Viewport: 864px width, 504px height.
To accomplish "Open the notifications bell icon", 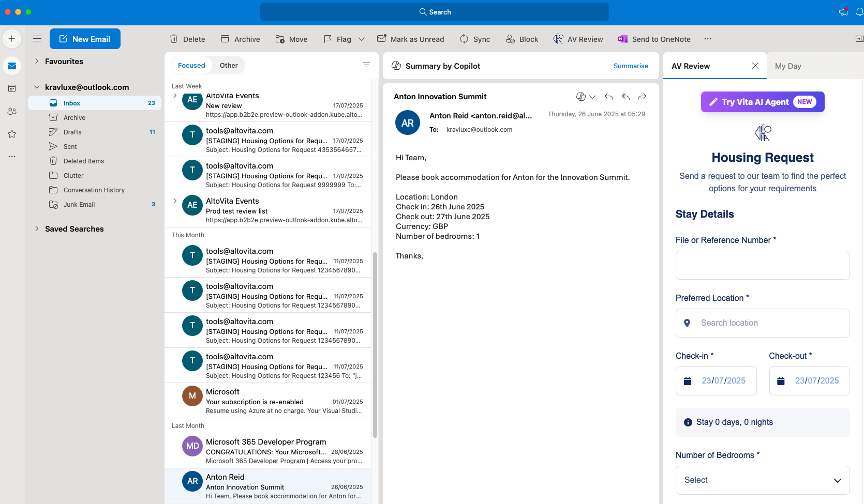I will pos(859,12).
